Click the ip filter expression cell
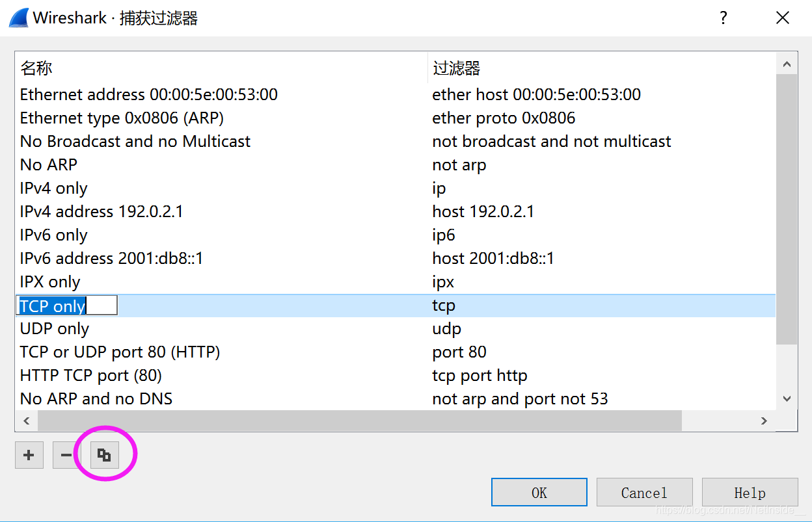 click(439, 189)
